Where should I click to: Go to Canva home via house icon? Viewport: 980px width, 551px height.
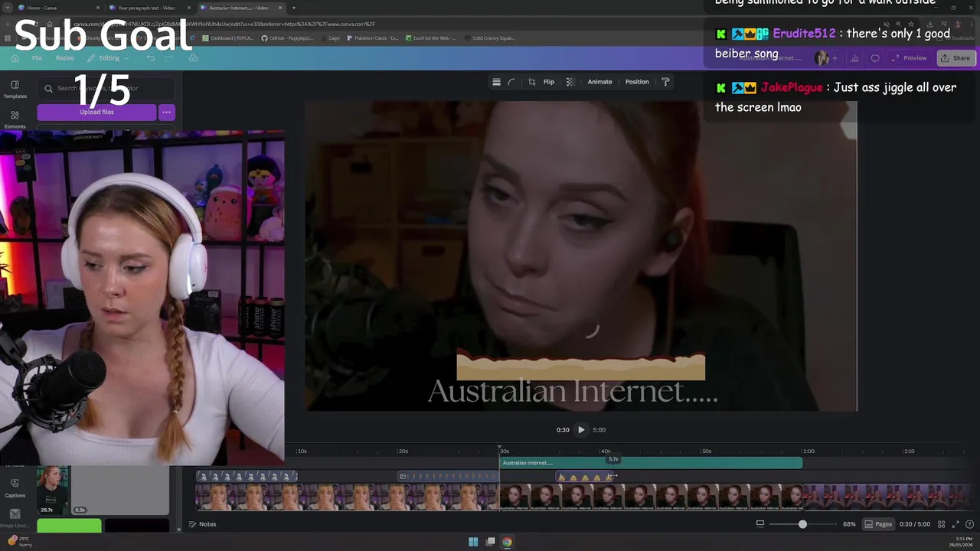15,58
